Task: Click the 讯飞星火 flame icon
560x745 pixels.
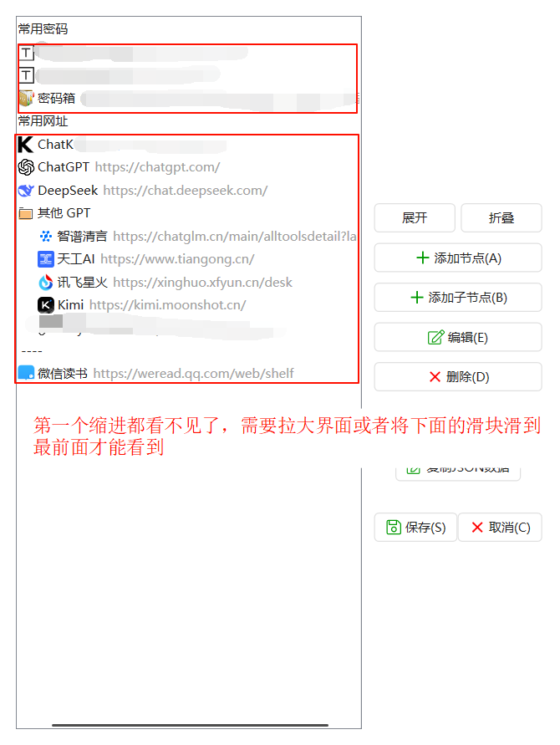Action: point(46,283)
